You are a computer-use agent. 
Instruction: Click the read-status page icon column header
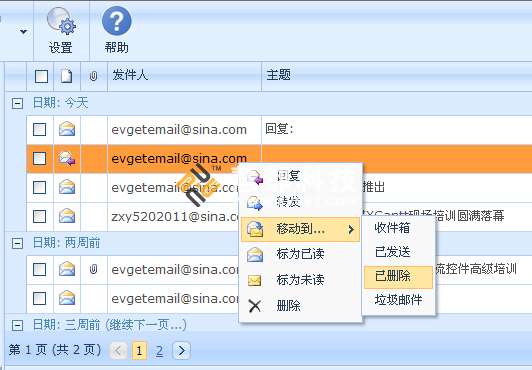coord(66,76)
